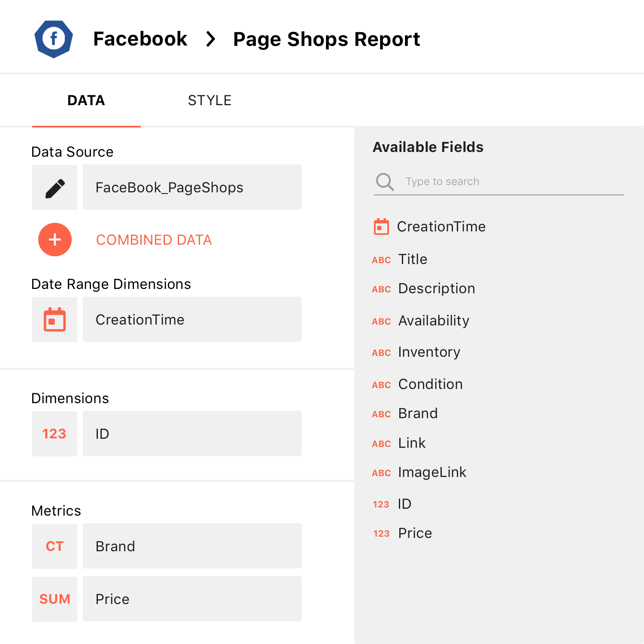
Task: Select the FaceBook_PageShops data source field
Action: click(x=192, y=187)
